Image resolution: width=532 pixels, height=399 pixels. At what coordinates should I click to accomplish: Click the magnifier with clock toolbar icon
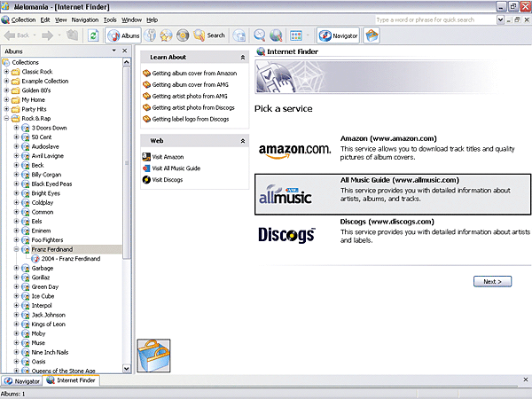pyautogui.click(x=260, y=35)
